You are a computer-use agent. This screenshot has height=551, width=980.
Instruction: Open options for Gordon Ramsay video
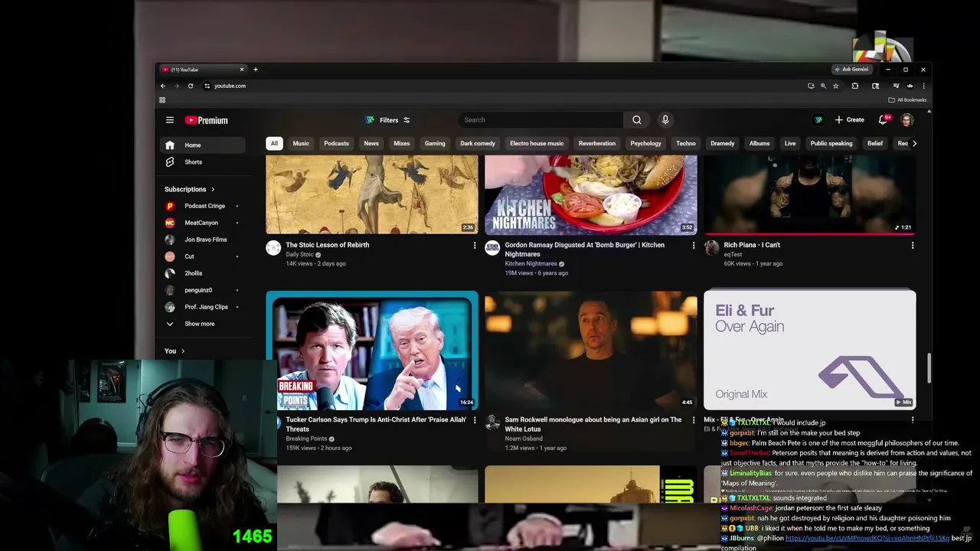click(x=694, y=246)
